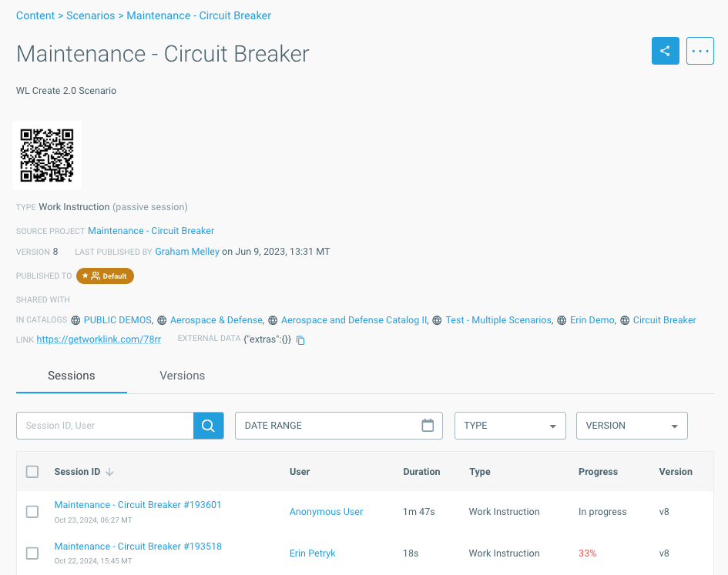Click the QR code image
Viewport: 728px width, 575px height.
point(47,155)
